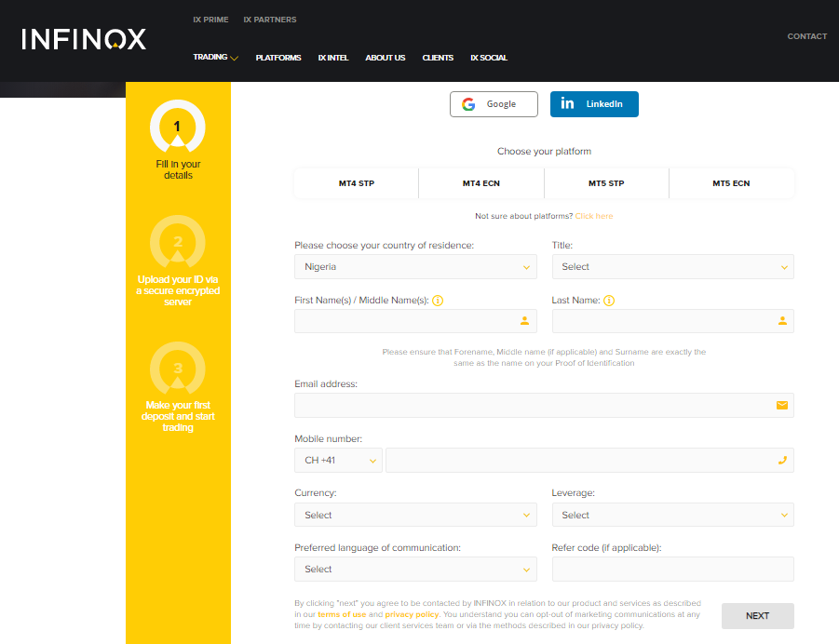839x644 pixels.
Task: Click 'Choose your platform' heading text
Action: point(544,152)
